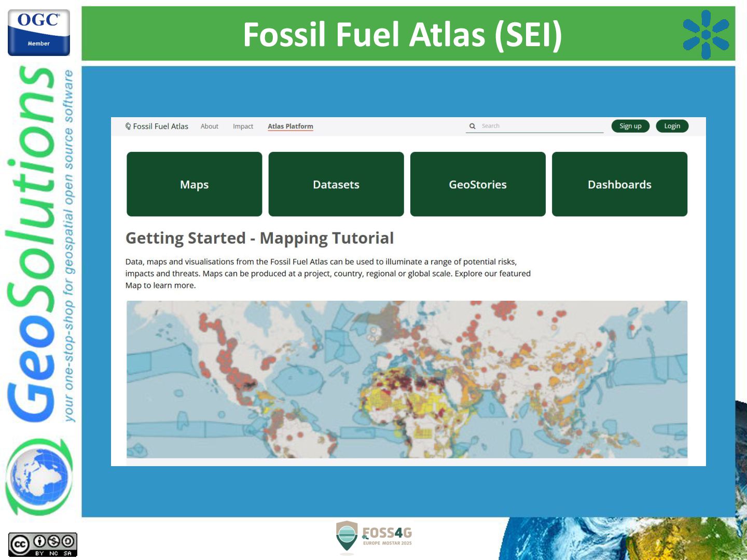Click the GeoSolutions globe logo
Image resolution: width=747 pixels, height=560 pixels.
coord(39,477)
